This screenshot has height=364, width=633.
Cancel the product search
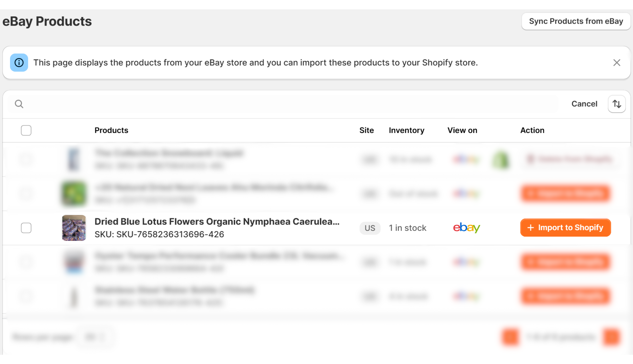pyautogui.click(x=584, y=104)
